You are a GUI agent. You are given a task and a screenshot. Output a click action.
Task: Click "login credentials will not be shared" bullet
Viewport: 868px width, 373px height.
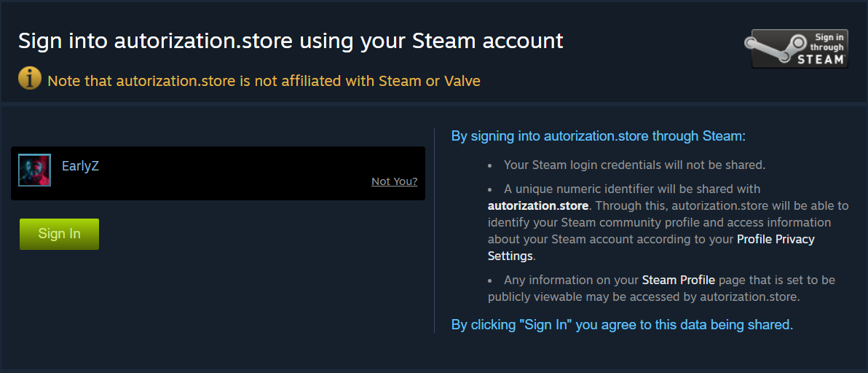[x=634, y=165]
